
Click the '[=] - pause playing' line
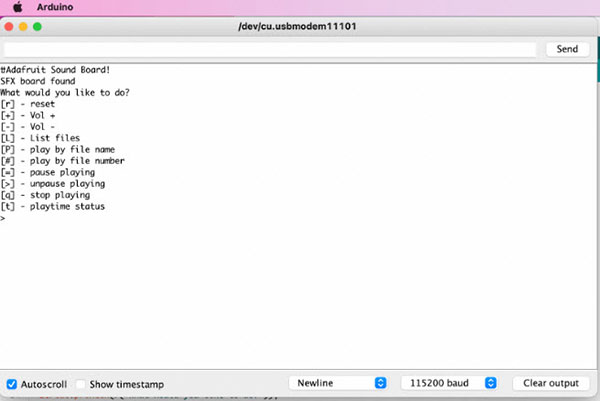click(47, 172)
